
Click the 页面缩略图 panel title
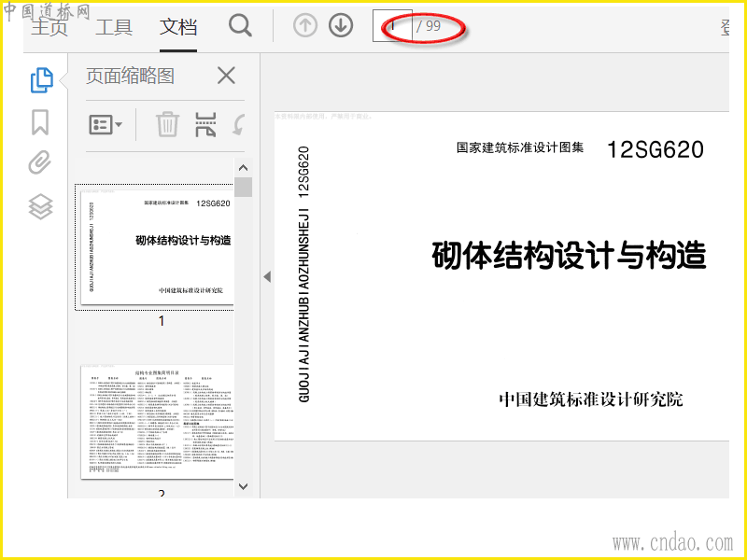click(130, 76)
